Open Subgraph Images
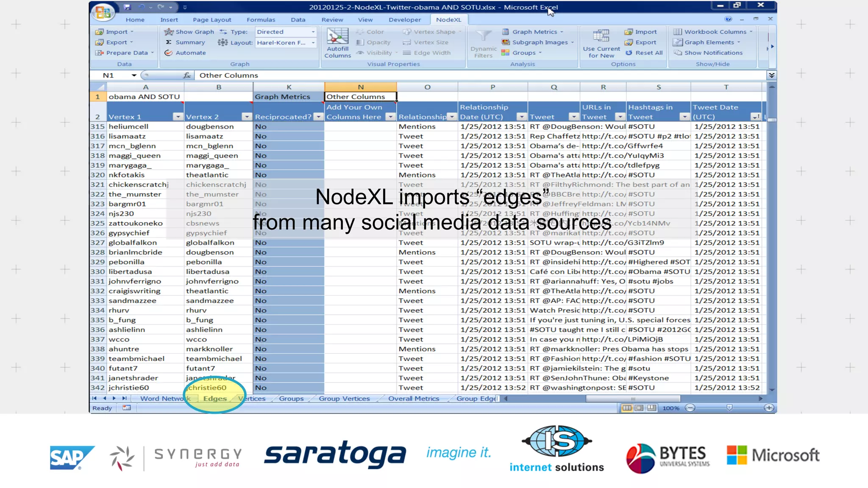Screen dimensions: 868x488 coord(537,42)
